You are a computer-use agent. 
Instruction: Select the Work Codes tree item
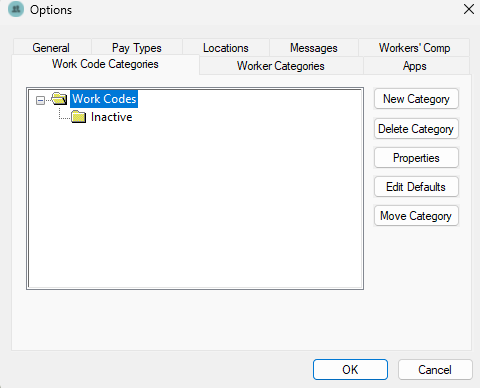[x=104, y=99]
